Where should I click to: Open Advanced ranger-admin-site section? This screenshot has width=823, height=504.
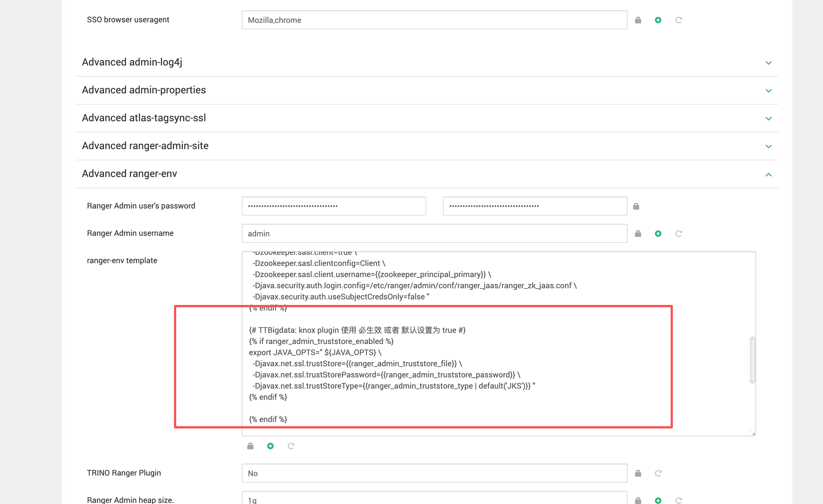tap(769, 146)
